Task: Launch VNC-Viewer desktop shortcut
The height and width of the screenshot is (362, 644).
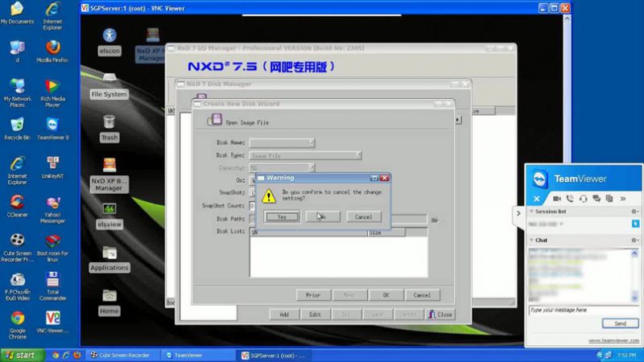Action: point(52,322)
